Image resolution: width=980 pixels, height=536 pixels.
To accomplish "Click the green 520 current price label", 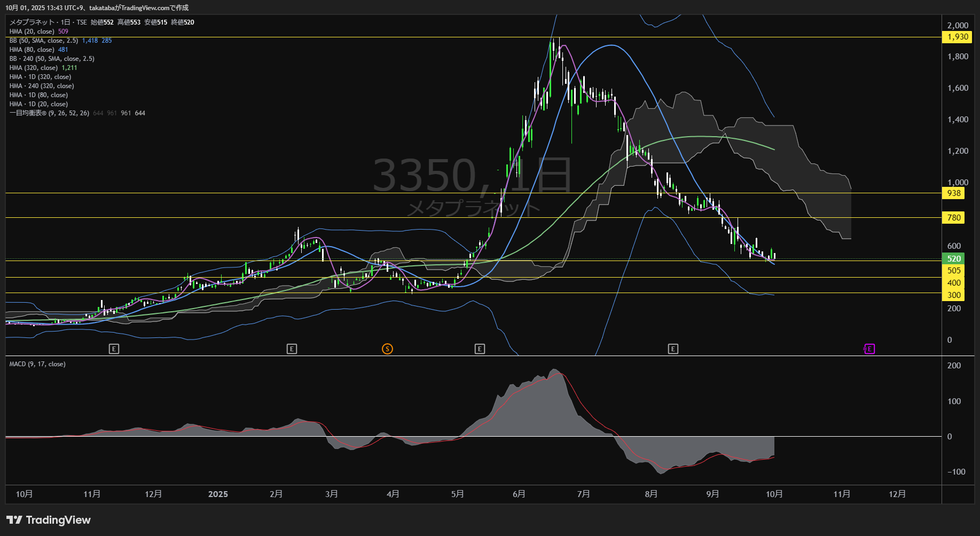I will pos(954,259).
